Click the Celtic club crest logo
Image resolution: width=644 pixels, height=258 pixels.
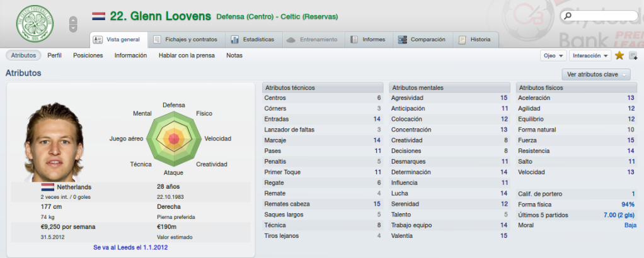[x=35, y=23]
